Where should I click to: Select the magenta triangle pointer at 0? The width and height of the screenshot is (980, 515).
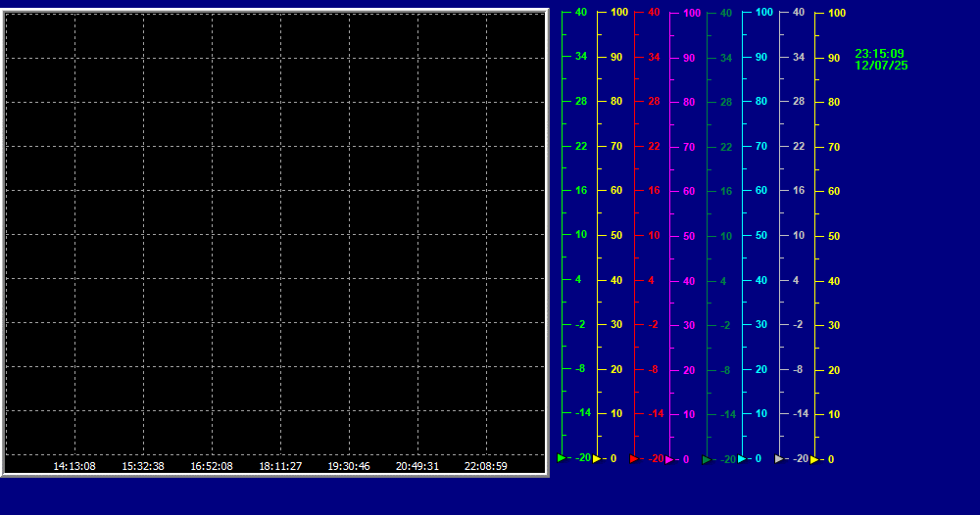tap(669, 459)
